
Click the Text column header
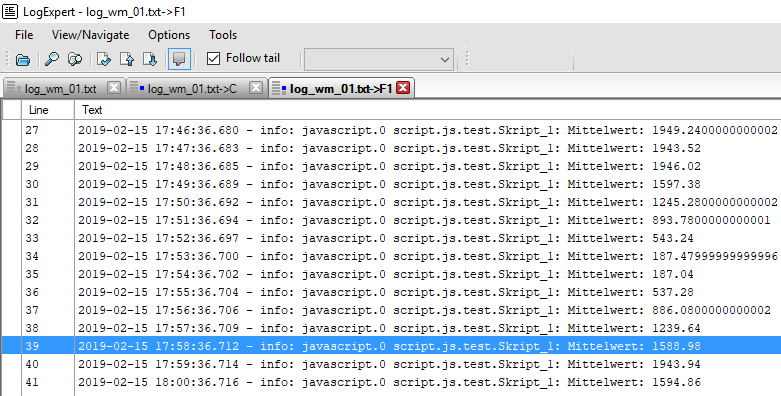click(427, 110)
